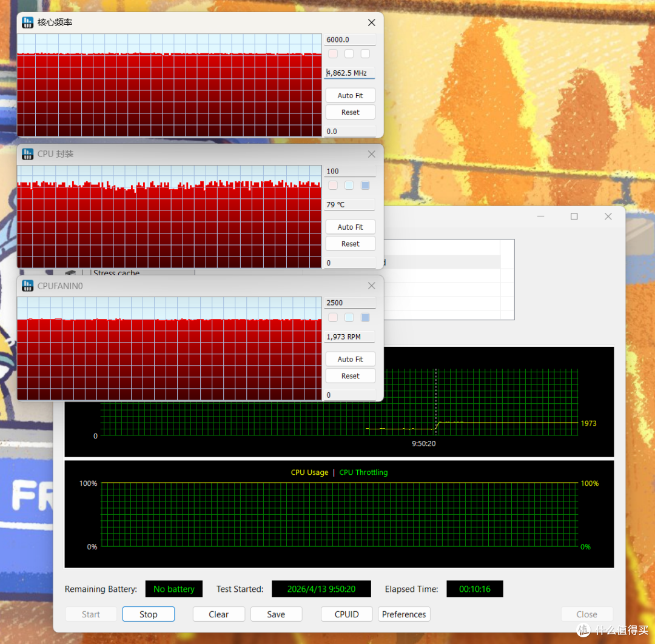
Task: Pick the light blue swatch in CPUFANIN0
Action: pos(349,317)
